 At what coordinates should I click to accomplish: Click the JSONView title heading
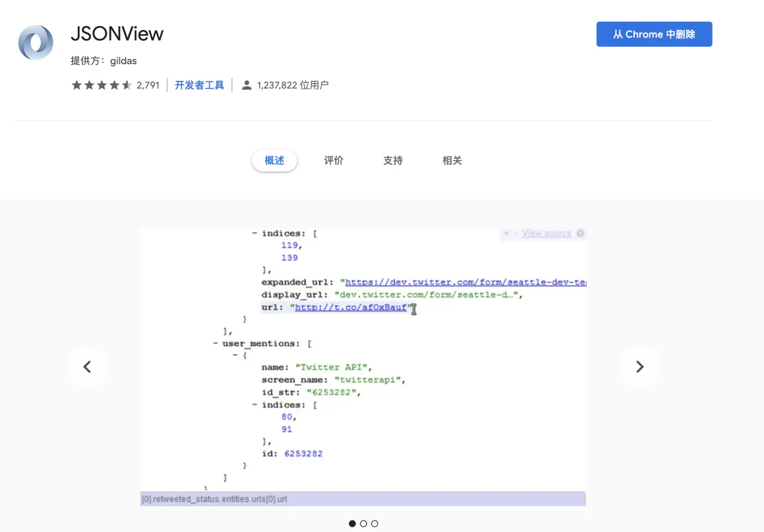point(117,34)
